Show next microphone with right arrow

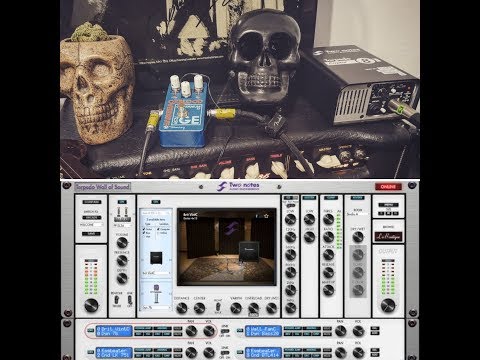[170, 293]
